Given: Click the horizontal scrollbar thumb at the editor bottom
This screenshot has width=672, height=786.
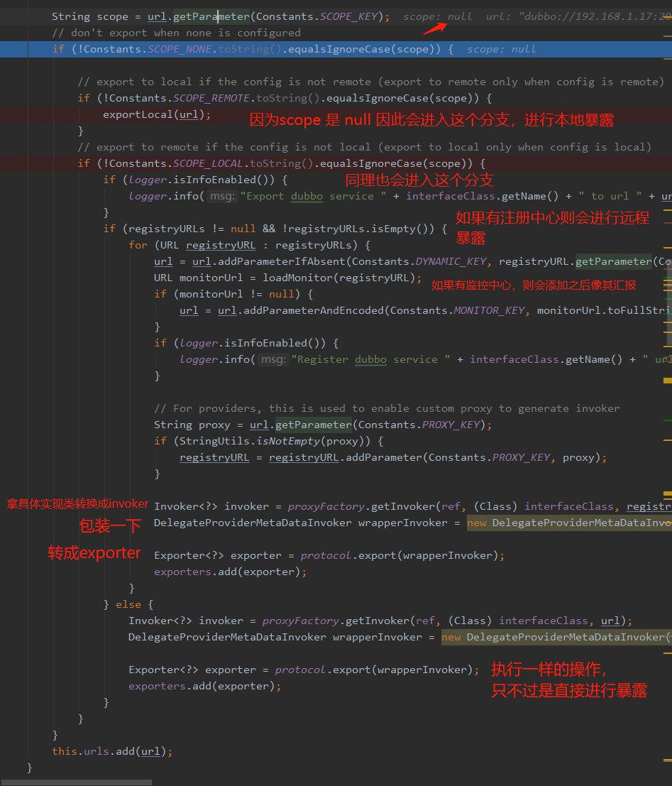Looking at the screenshot, I should click(76, 782).
